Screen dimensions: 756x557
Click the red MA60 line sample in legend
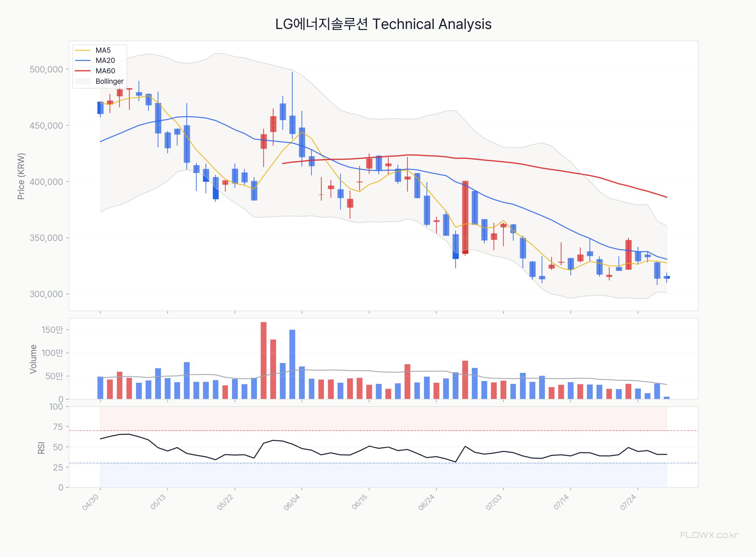point(83,71)
